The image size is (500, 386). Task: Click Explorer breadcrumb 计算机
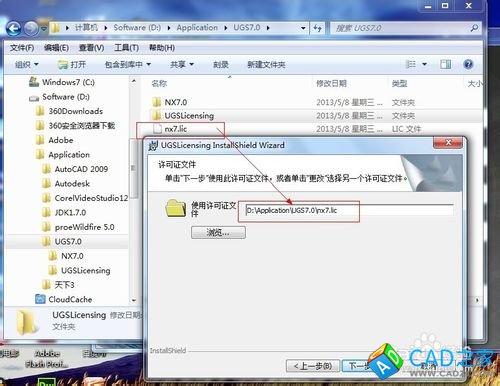86,28
